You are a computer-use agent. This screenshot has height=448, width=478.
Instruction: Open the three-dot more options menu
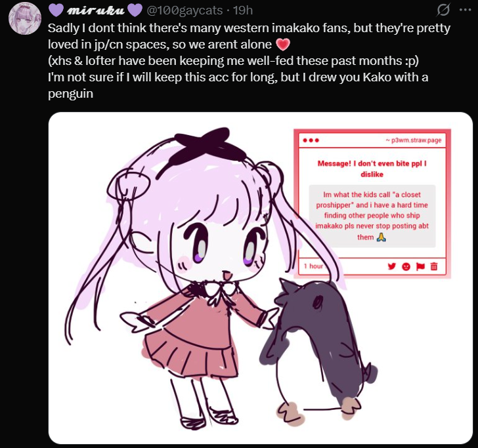coord(465,10)
